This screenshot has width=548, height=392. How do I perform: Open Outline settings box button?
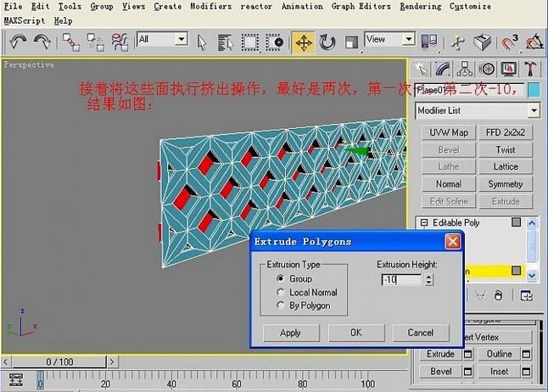[526, 354]
